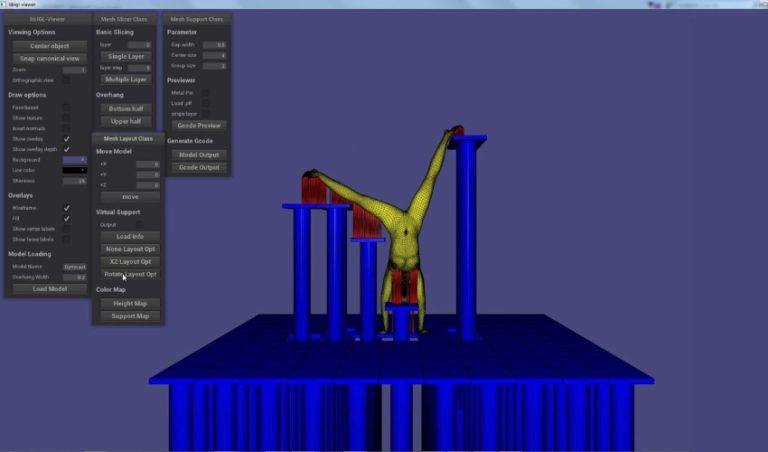Screen dimensions: 768x452
Task: Run the Single Layer slicing button
Action: click(125, 56)
